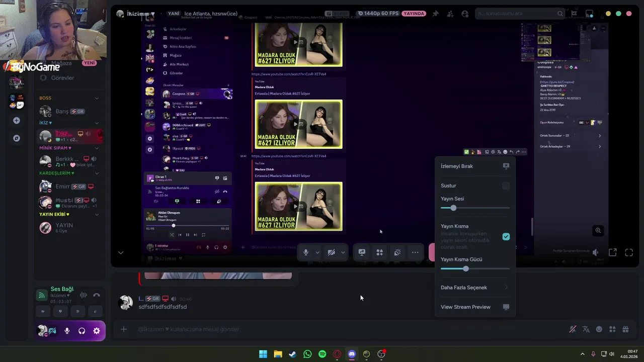Open pinned messages icon in header
Viewport: 644px width, 362px height.
(435, 14)
